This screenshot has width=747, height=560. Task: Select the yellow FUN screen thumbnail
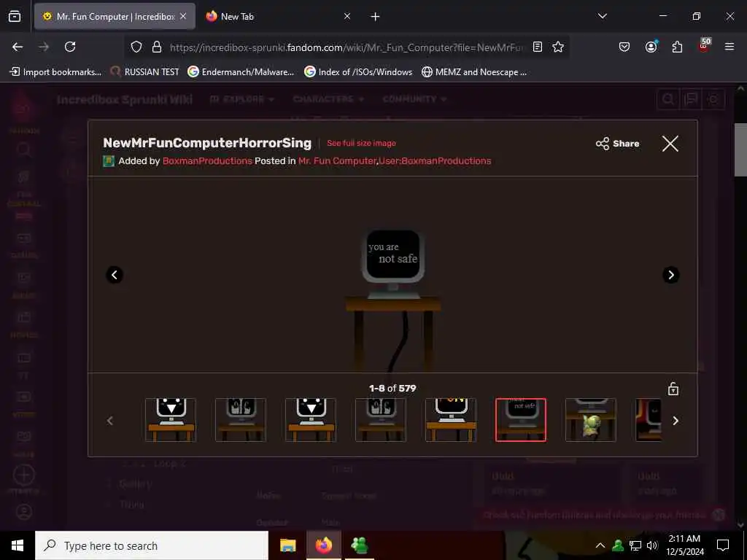coord(451,420)
